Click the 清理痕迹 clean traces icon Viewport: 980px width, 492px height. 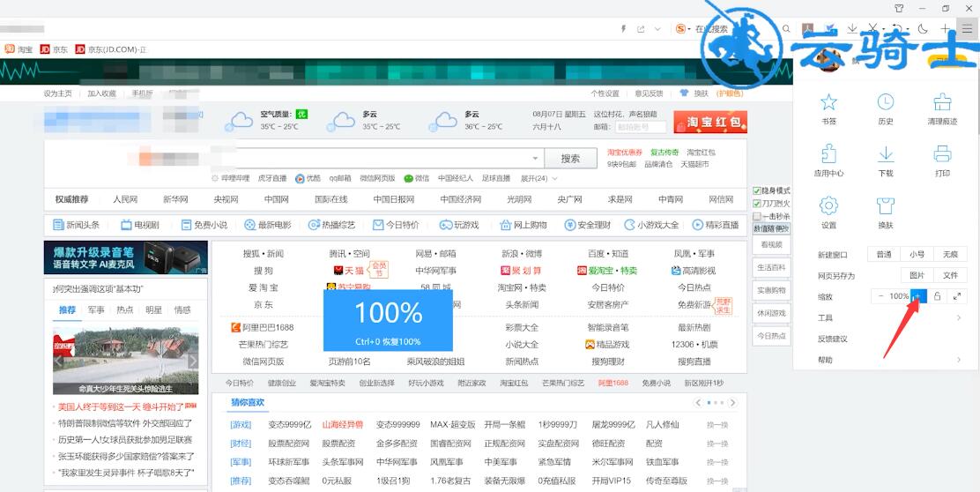[x=942, y=108]
